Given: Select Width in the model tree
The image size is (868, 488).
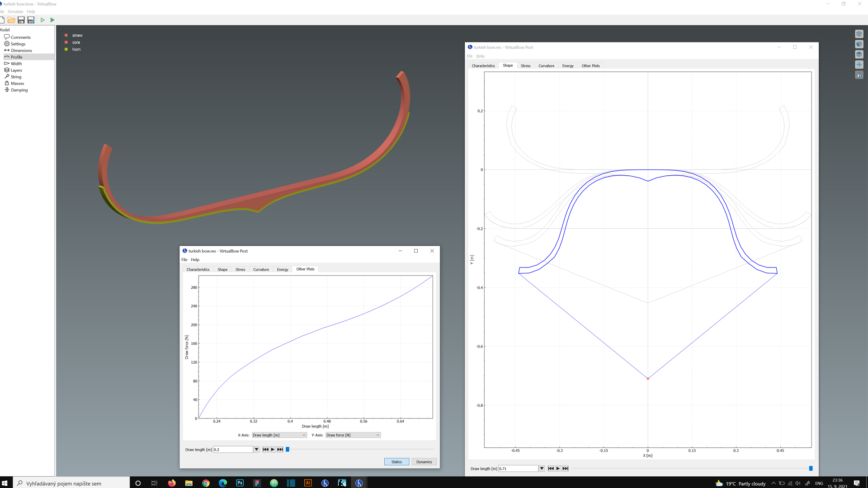Looking at the screenshot, I should [16, 64].
